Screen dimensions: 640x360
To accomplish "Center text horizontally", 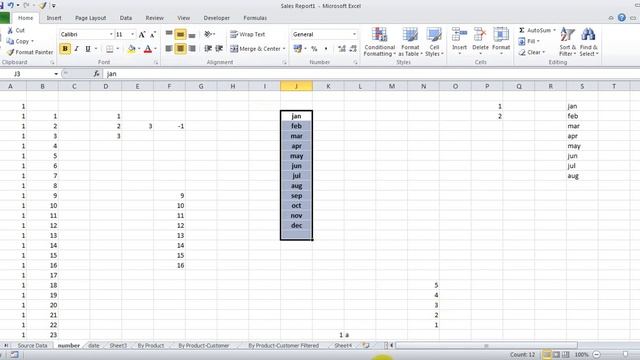I will coord(180,49).
